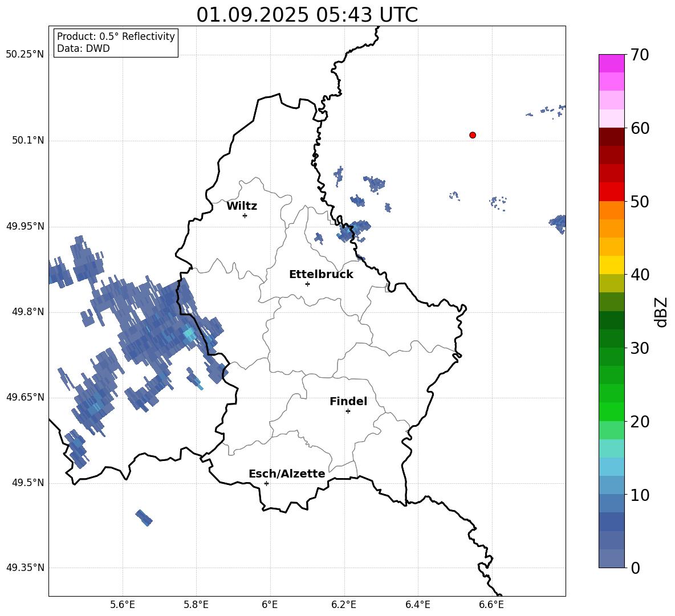The image size is (675, 616).
Task: Click the 5.8°E longitude label
Action: coord(196,605)
